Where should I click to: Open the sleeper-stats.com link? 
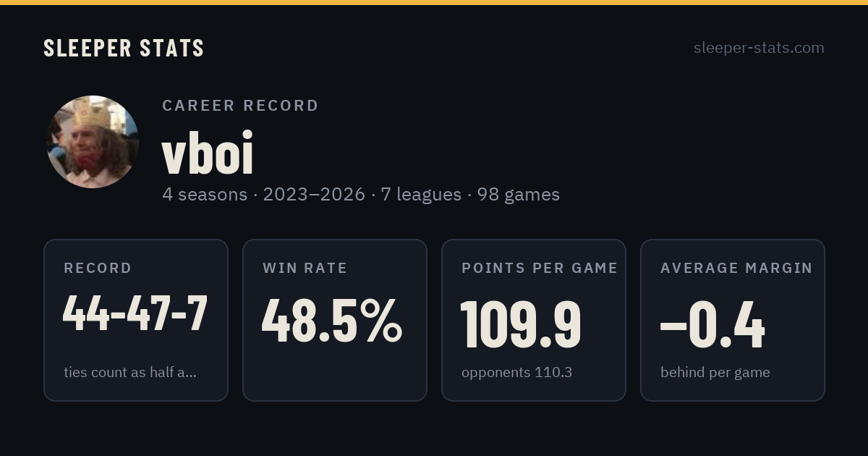pos(759,48)
